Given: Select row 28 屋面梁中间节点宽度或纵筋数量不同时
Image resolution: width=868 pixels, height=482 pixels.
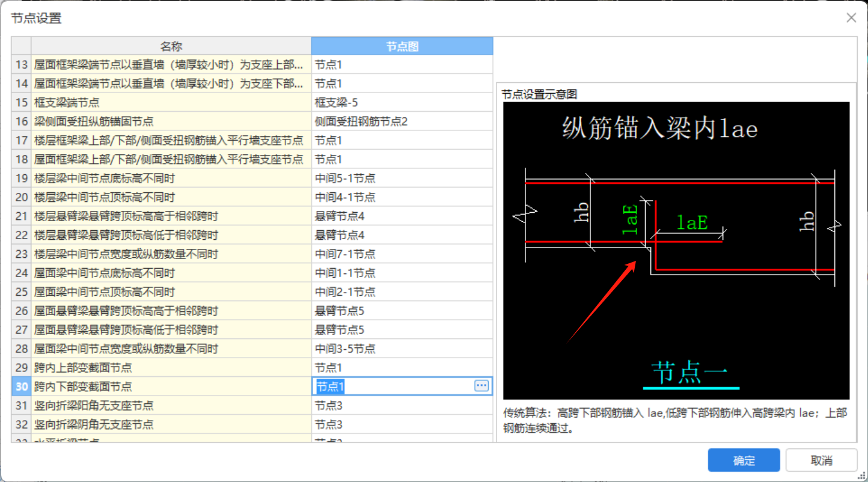Looking at the screenshot, I should [x=171, y=349].
